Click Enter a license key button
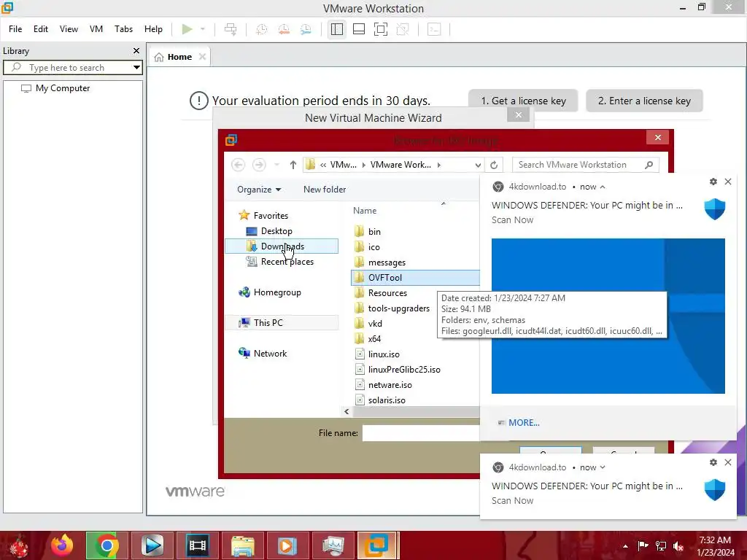The width and height of the screenshot is (747, 560). tap(644, 101)
